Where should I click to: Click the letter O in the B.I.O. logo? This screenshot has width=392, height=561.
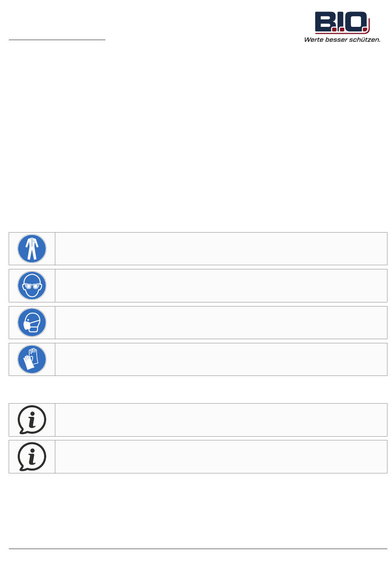[x=356, y=22]
